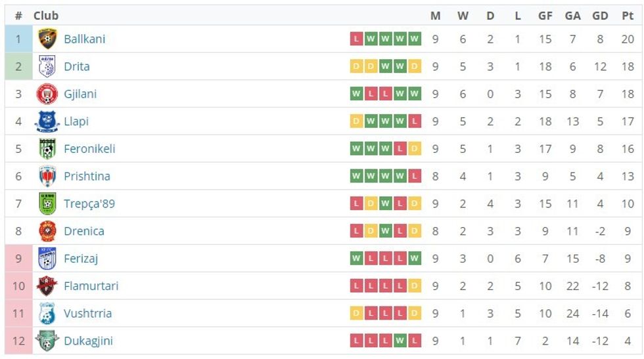Screen dimensions: 644x359
Task: Open the Gjilani red crest icon
Action: (47, 94)
